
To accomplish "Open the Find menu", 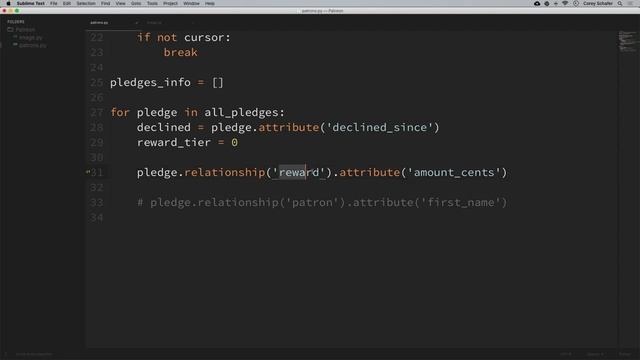I will (x=105, y=3).
